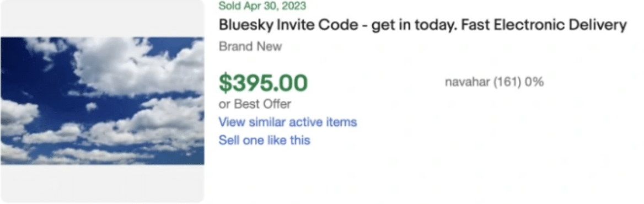The height and width of the screenshot is (204, 644).
Task: Click the gray placeholder area above the photo
Action: [x=102, y=19]
